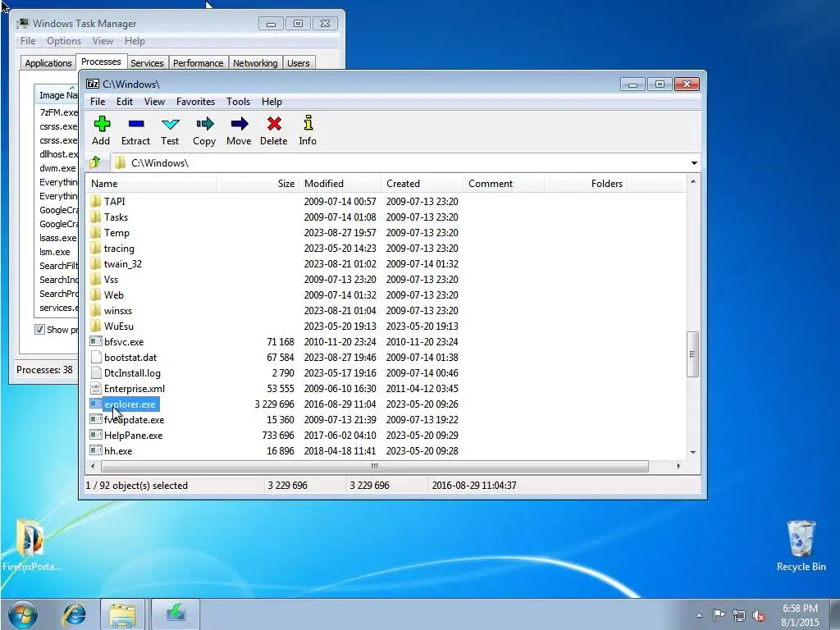This screenshot has height=630, width=840.
Task: Click the Copy toolbar icon
Action: coord(204,125)
